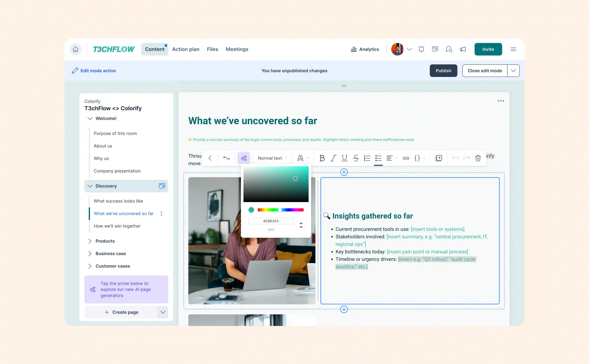Go to the home icon
Image resolution: width=589 pixels, height=364 pixels.
[x=76, y=49]
